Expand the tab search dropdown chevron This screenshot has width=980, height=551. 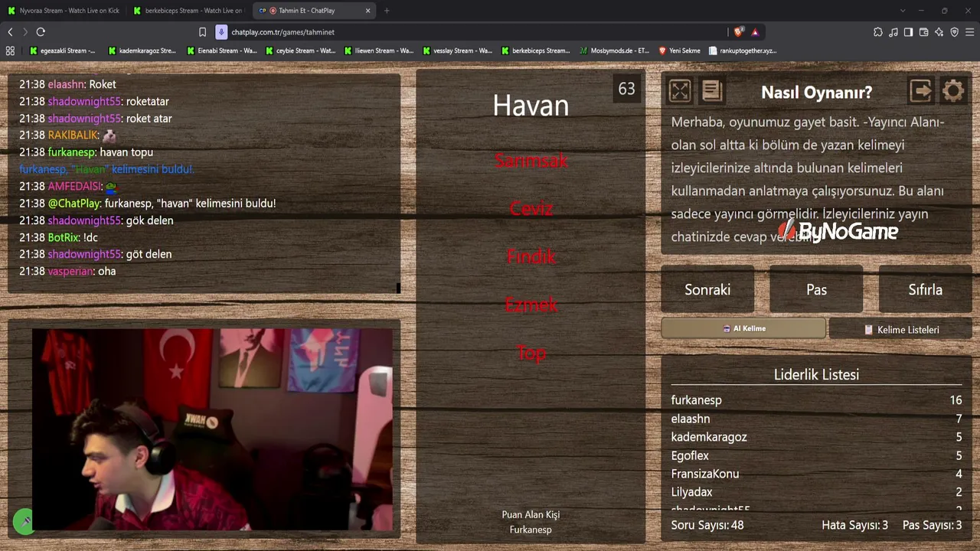903,11
